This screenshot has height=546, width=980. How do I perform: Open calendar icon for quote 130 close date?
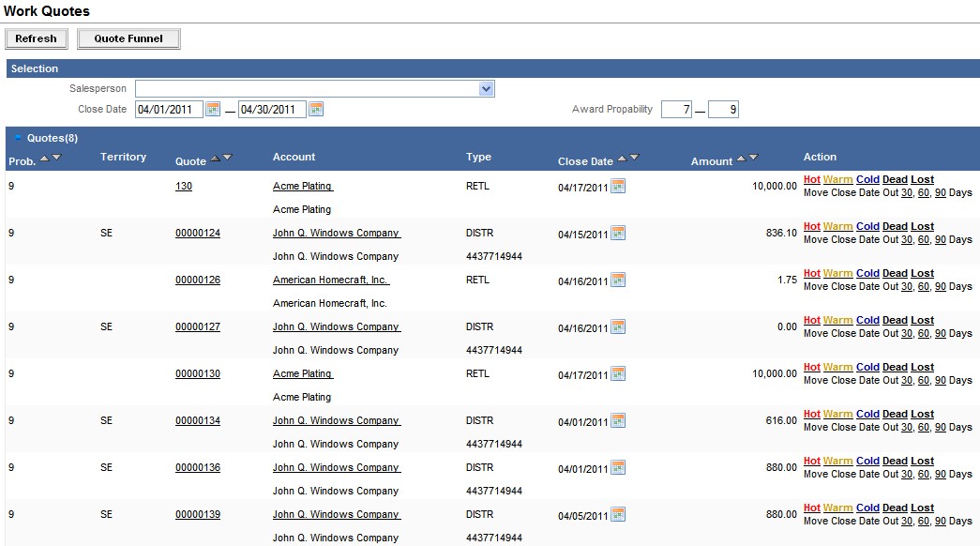click(x=618, y=186)
